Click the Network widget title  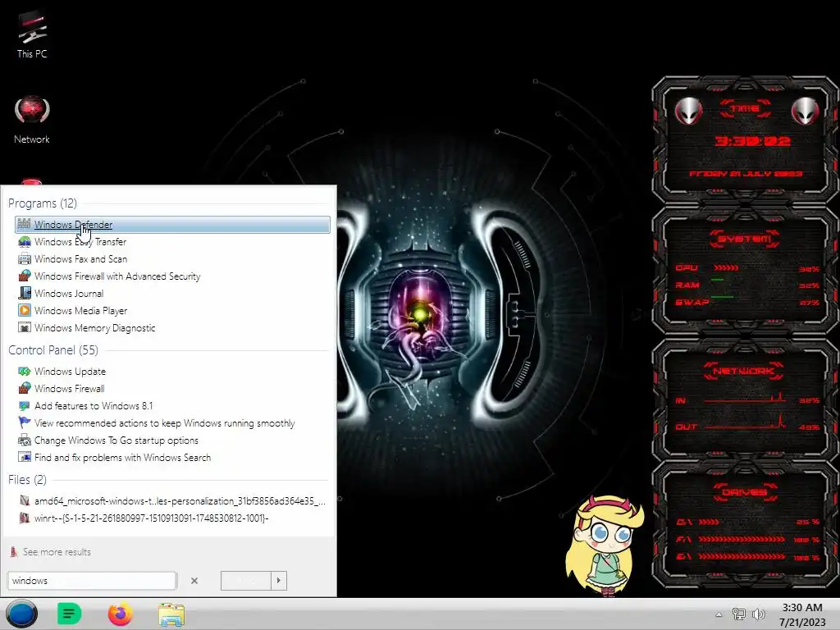click(743, 371)
